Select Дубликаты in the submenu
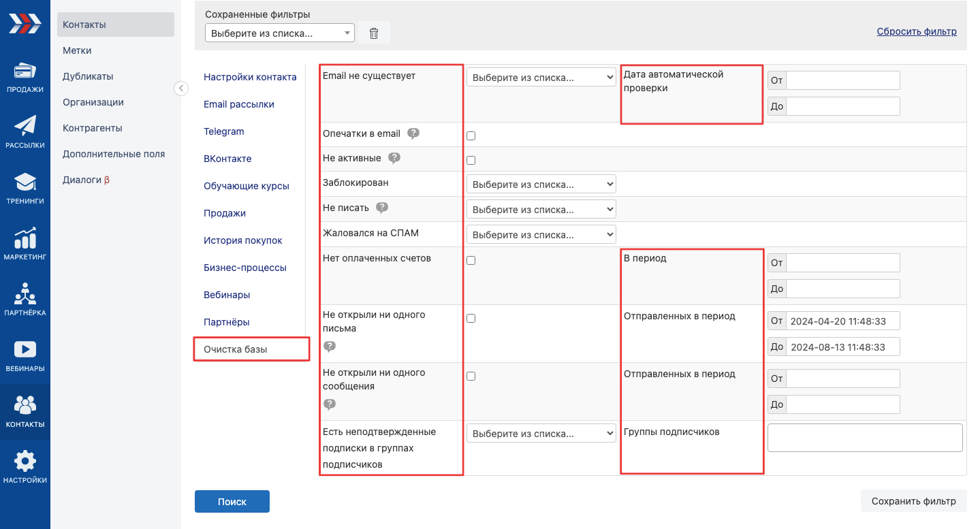The height and width of the screenshot is (529, 980). (88, 76)
